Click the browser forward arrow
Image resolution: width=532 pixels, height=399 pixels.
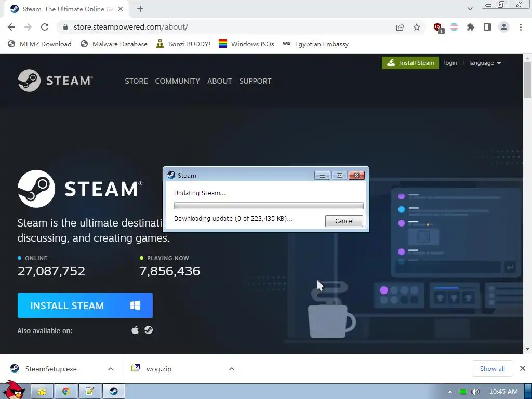pyautogui.click(x=28, y=27)
